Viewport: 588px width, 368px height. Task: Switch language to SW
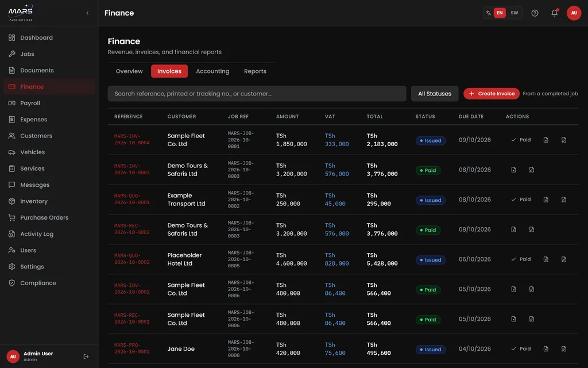514,13
